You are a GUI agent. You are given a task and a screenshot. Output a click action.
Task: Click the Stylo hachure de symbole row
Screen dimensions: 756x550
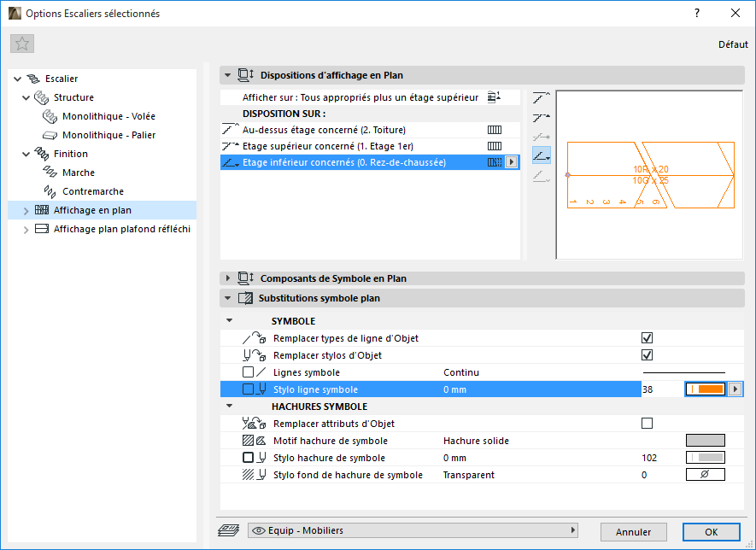click(x=482, y=458)
